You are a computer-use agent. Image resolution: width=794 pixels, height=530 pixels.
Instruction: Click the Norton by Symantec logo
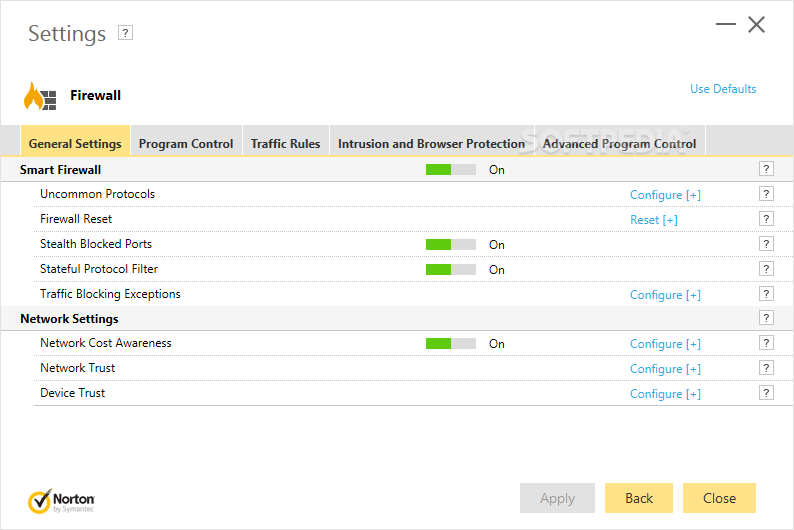[x=62, y=500]
